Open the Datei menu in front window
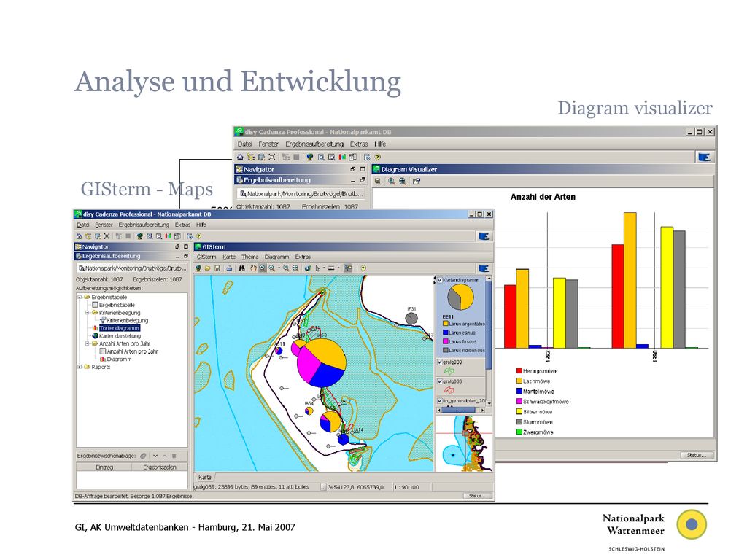The image size is (747, 560). click(83, 225)
